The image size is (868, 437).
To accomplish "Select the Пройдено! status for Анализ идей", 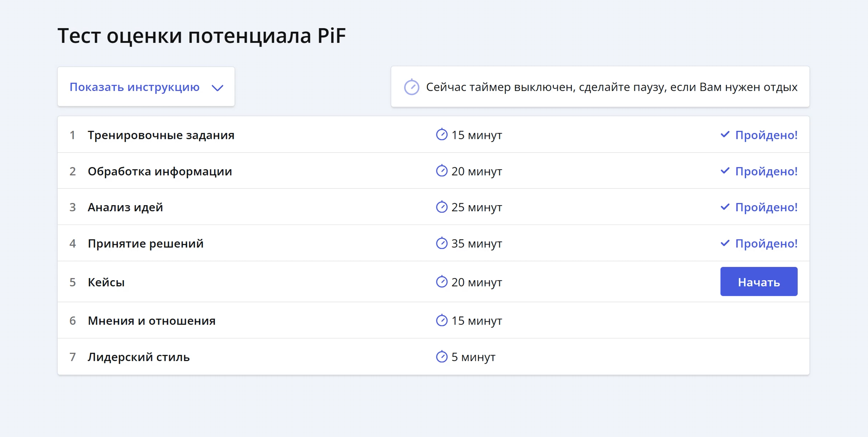I will click(x=766, y=207).
